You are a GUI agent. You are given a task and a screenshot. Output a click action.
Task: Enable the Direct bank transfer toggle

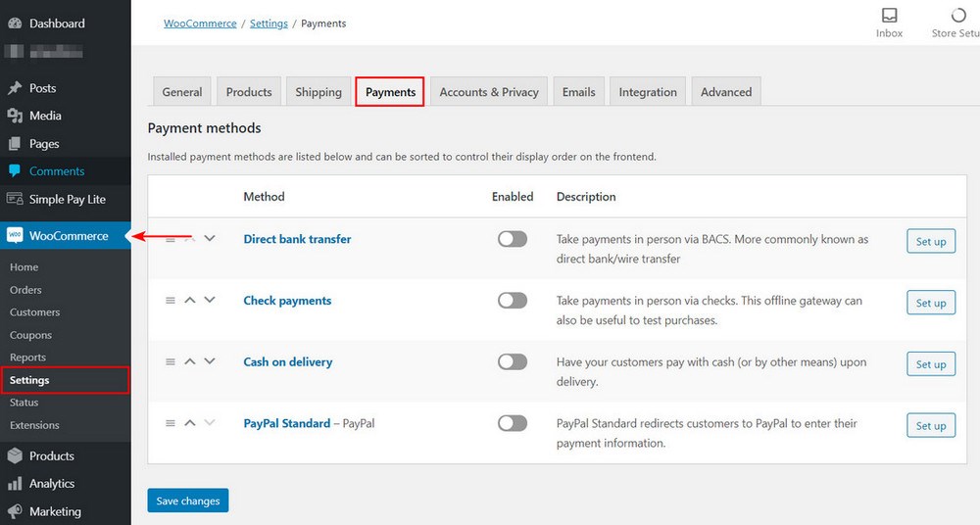pyautogui.click(x=513, y=239)
